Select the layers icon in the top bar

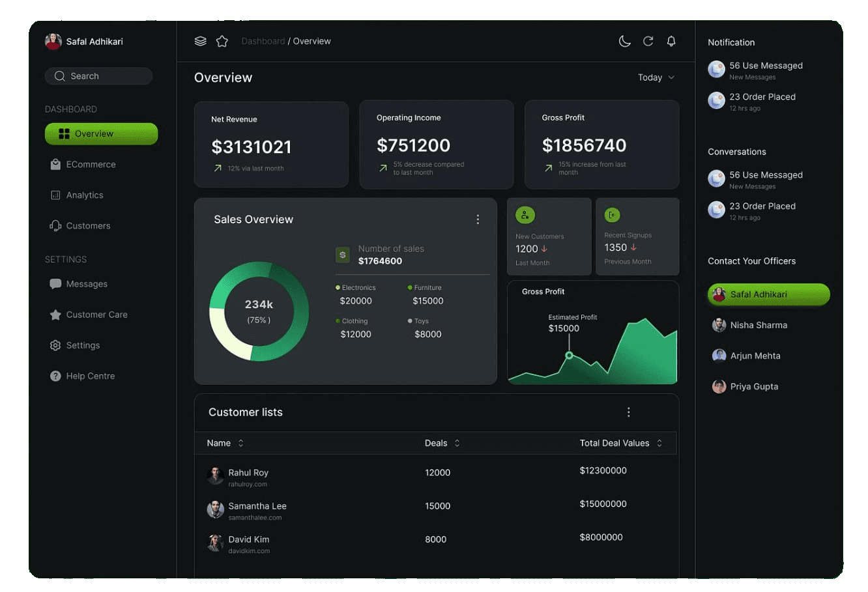(x=200, y=40)
